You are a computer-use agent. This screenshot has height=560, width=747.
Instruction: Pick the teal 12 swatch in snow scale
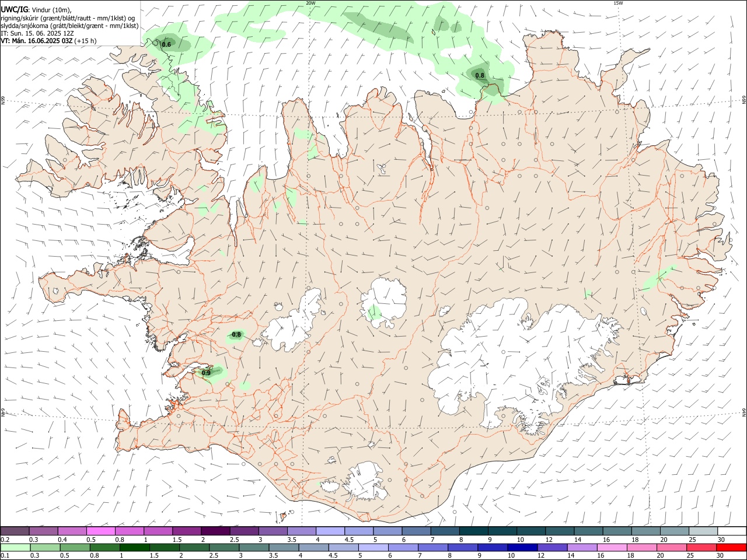coord(560,531)
